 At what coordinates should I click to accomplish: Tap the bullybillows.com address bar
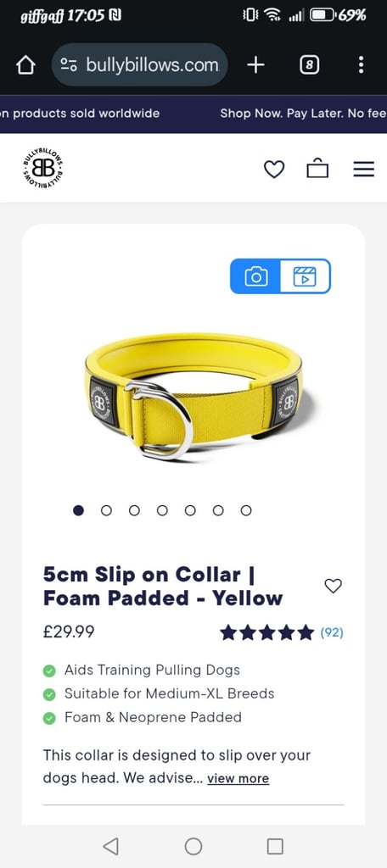pos(140,65)
